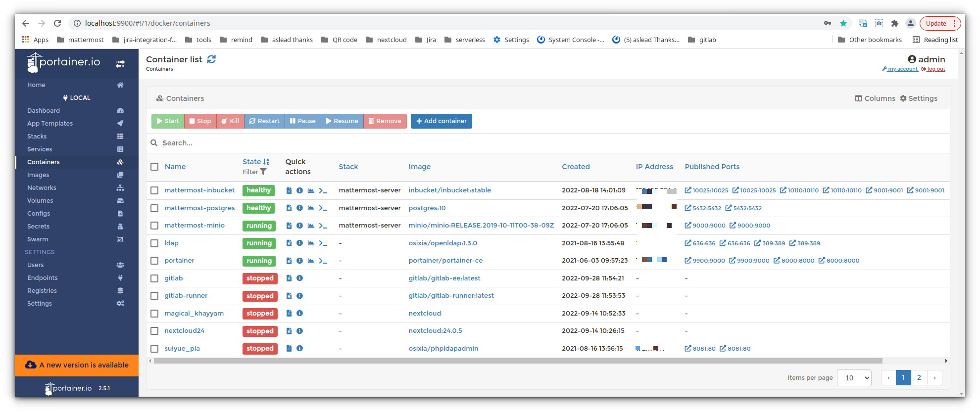
Task: Go to next page with the › arrow
Action: coord(935,378)
